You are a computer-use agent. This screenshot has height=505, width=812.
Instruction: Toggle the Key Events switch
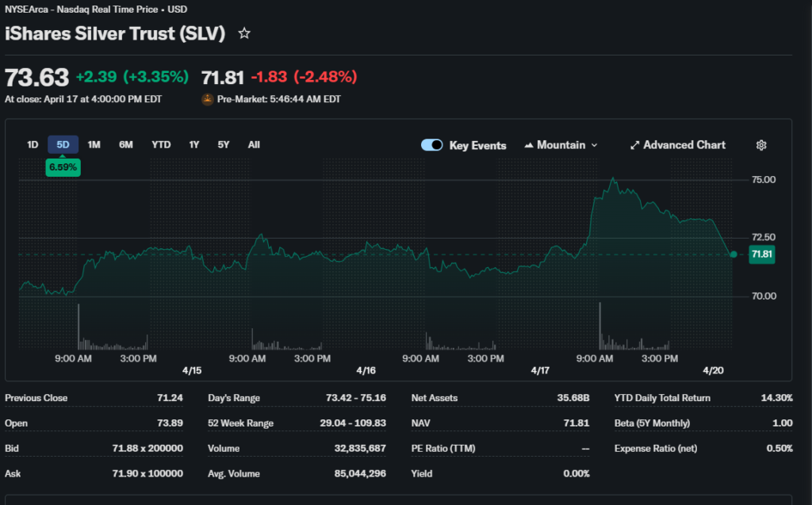(x=432, y=145)
